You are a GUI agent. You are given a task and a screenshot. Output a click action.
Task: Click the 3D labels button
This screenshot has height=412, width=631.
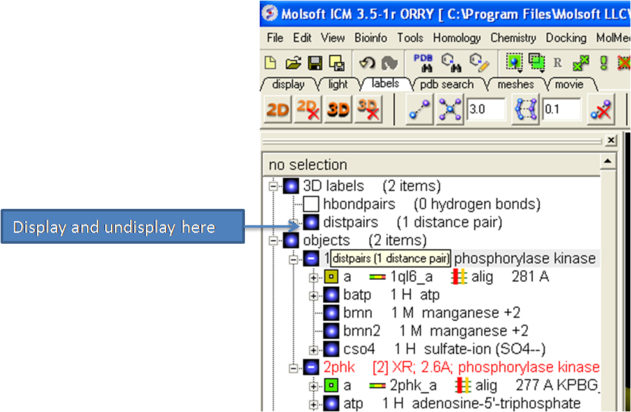[x=338, y=110]
